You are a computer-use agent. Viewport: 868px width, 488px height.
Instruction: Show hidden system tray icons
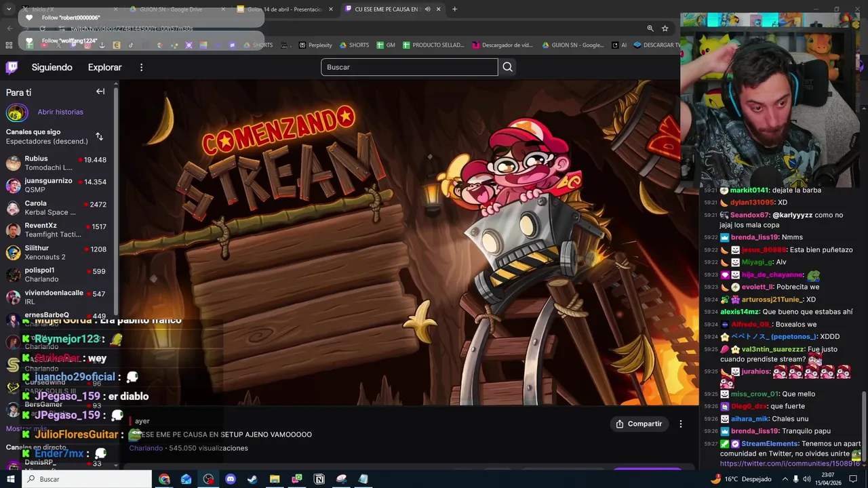pyautogui.click(x=785, y=479)
